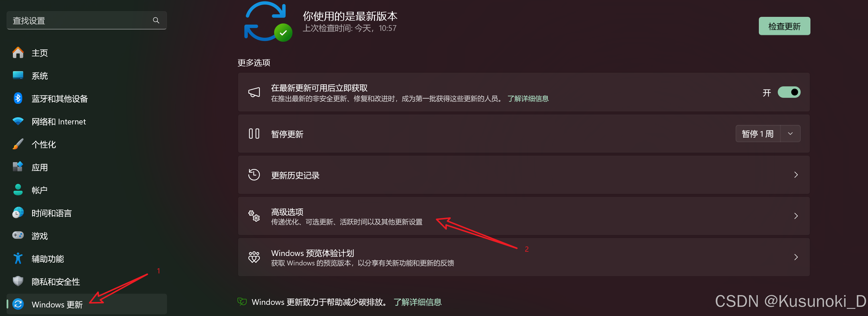Focus the 查找设置 search field

pos(87,21)
